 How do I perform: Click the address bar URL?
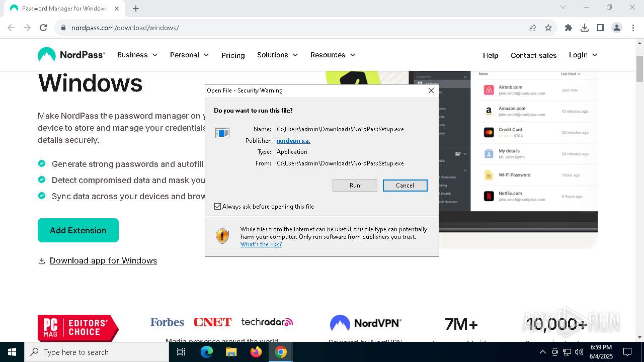coord(125,28)
